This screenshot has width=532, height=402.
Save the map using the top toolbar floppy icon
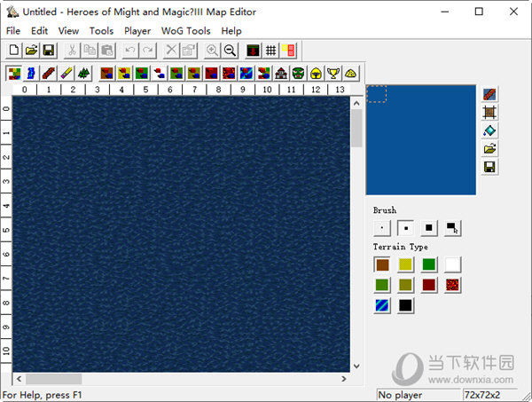[49, 51]
